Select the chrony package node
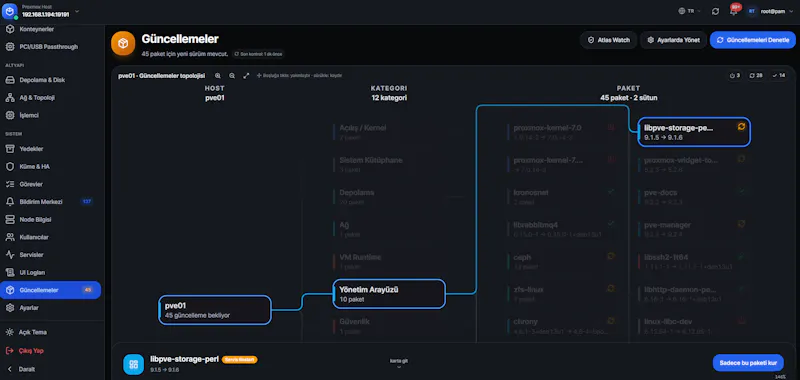Viewport: 800px width, 380px height. [x=562, y=326]
